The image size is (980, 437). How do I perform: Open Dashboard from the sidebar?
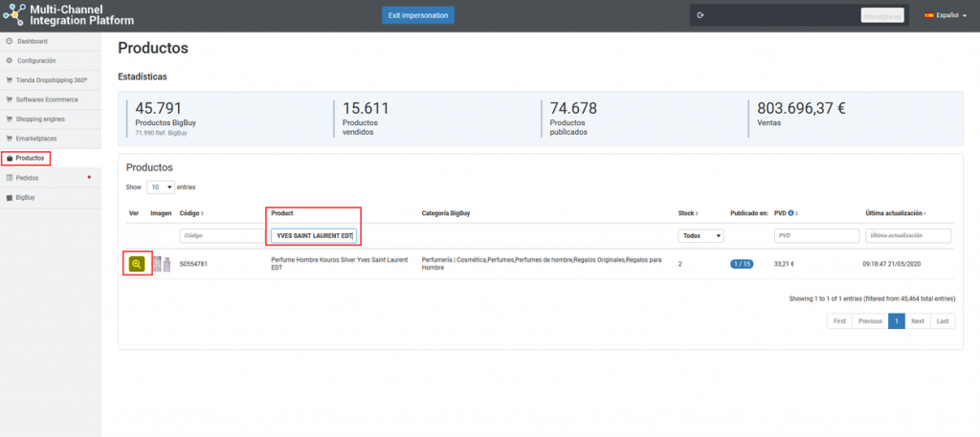pyautogui.click(x=32, y=41)
